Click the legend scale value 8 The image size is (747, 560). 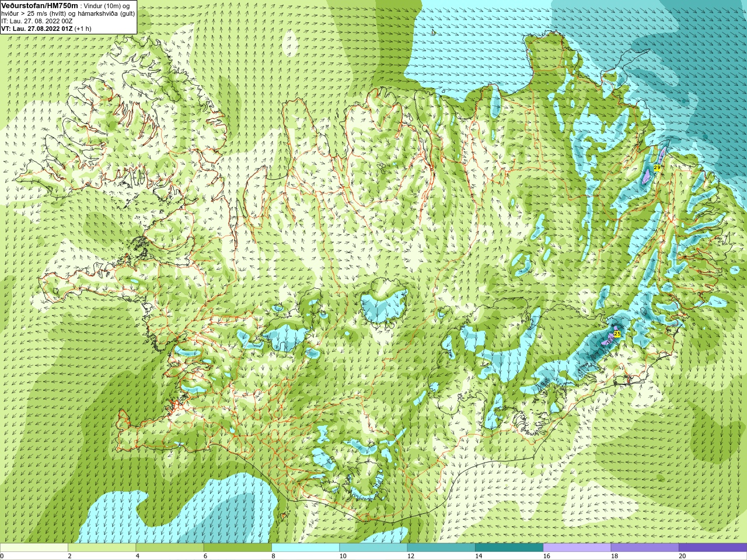(x=274, y=556)
